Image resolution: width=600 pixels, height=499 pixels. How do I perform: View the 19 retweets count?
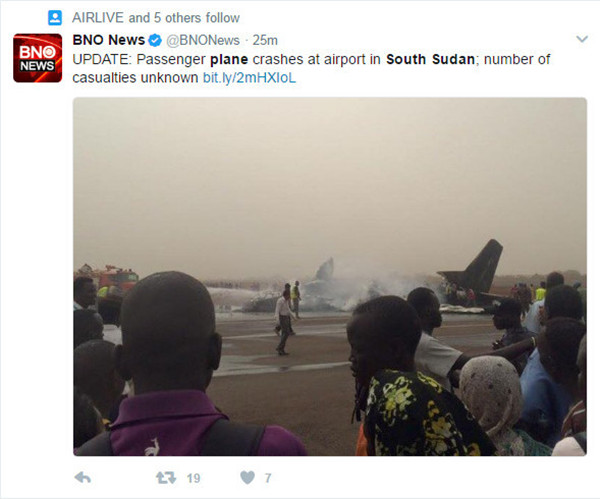click(x=193, y=478)
